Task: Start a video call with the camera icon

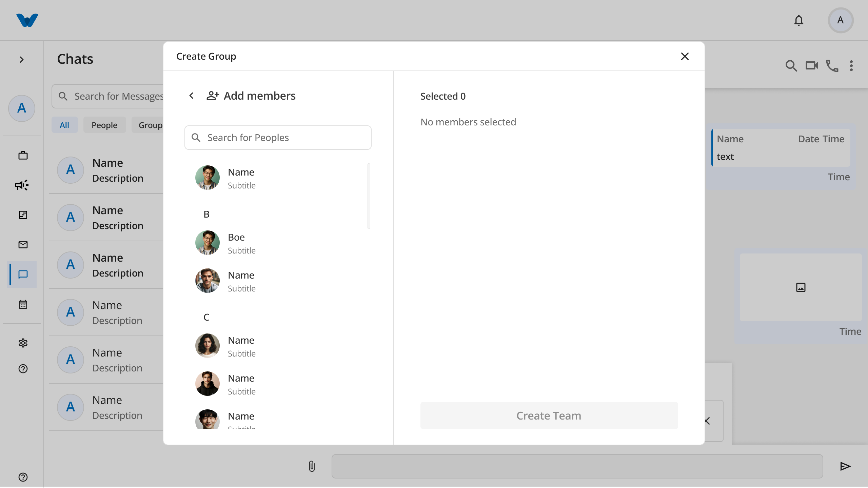Action: [812, 65]
